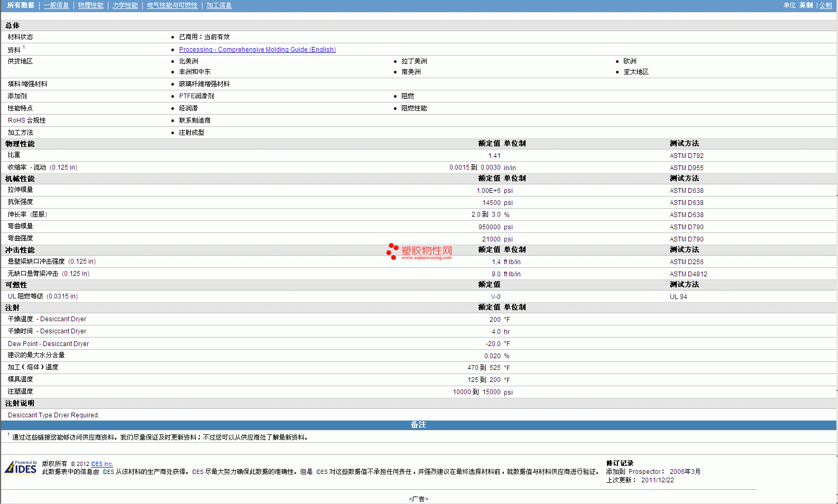Switch to the 物理性能 tab
838x504 pixels.
click(x=90, y=5)
